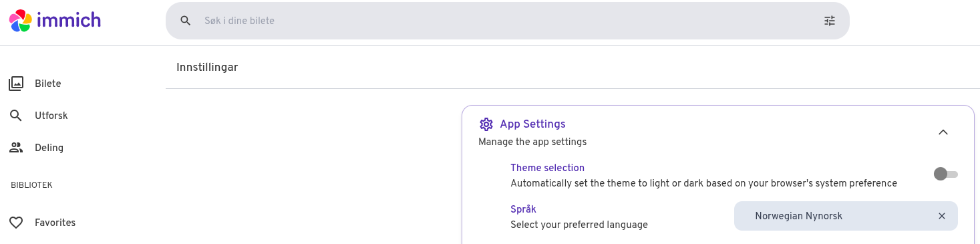Collapse App Settings with the chevron
The image size is (980, 244).
943,132
